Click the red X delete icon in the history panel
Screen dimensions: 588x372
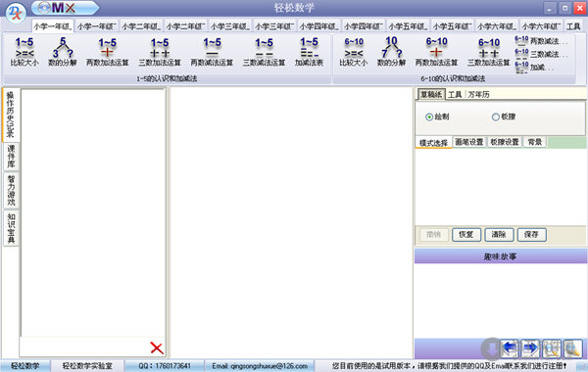coord(157,348)
